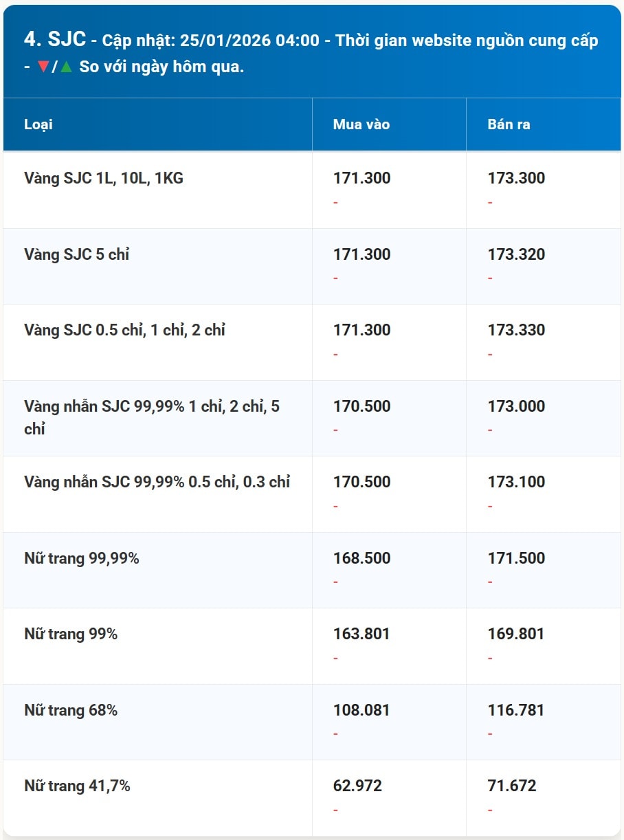Click "Nữ trang 99%" row label
The width and height of the screenshot is (624, 840).
[71, 634]
